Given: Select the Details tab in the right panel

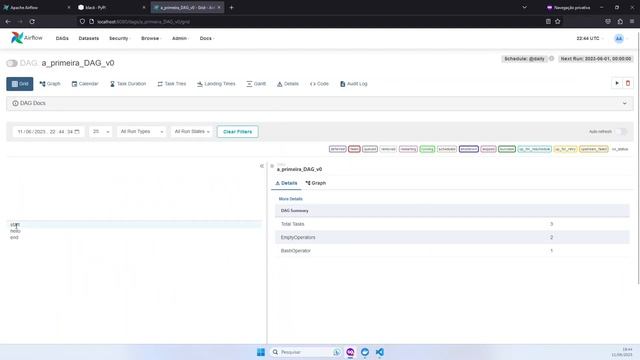Looking at the screenshot, I should (x=286, y=183).
